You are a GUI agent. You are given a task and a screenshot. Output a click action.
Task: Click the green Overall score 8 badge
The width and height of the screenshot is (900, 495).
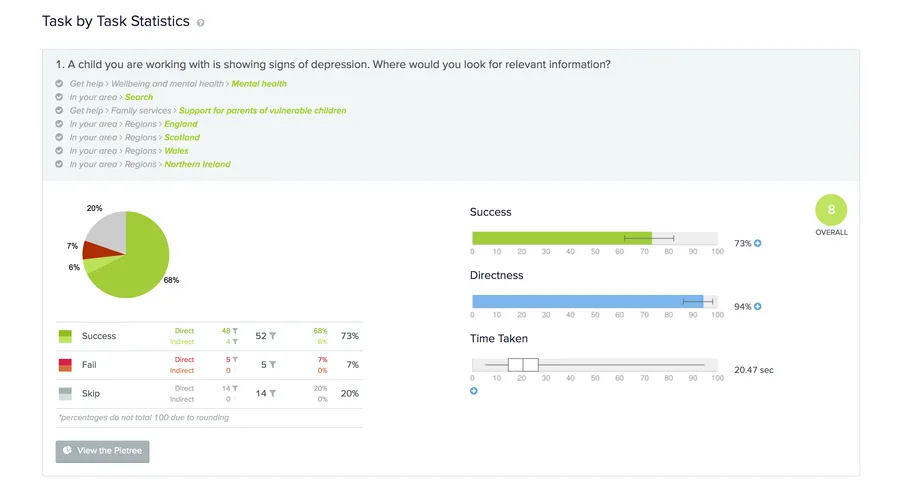[x=831, y=210]
